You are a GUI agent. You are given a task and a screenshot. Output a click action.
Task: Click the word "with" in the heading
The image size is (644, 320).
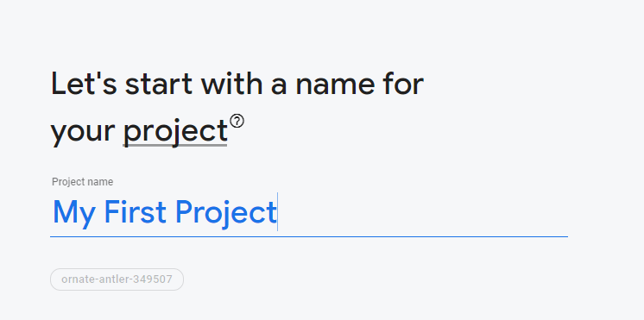pyautogui.click(x=231, y=84)
